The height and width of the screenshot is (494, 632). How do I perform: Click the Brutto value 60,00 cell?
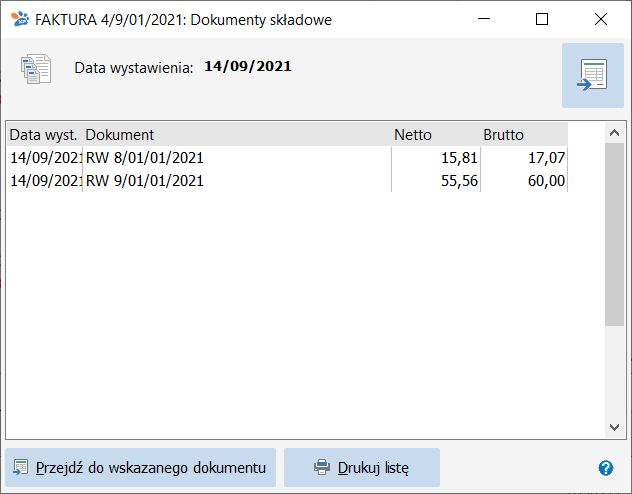[x=524, y=181]
